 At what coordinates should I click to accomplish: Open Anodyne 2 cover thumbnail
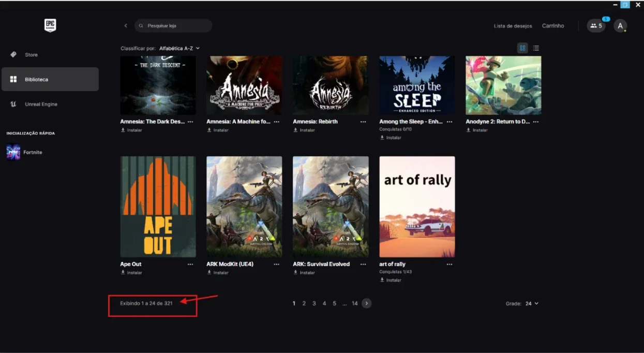click(x=504, y=85)
